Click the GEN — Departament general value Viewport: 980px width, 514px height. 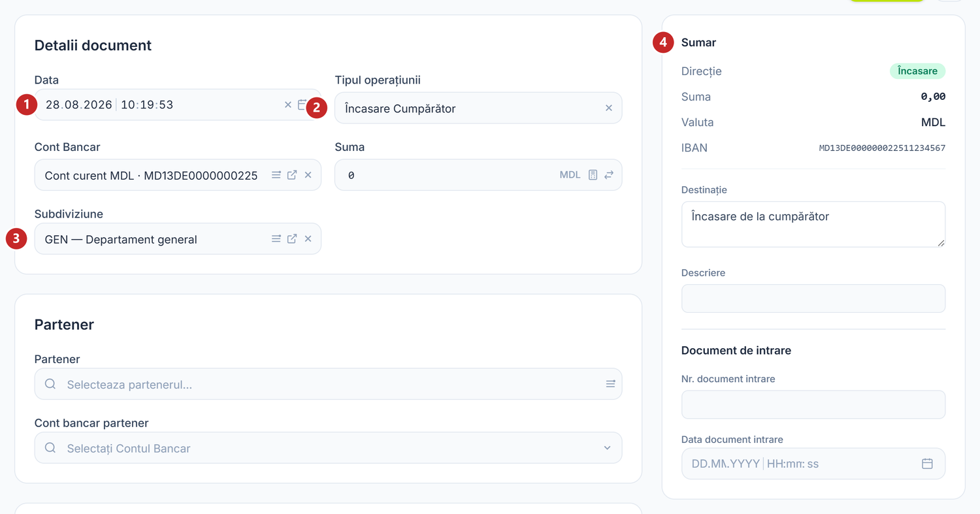pos(121,239)
